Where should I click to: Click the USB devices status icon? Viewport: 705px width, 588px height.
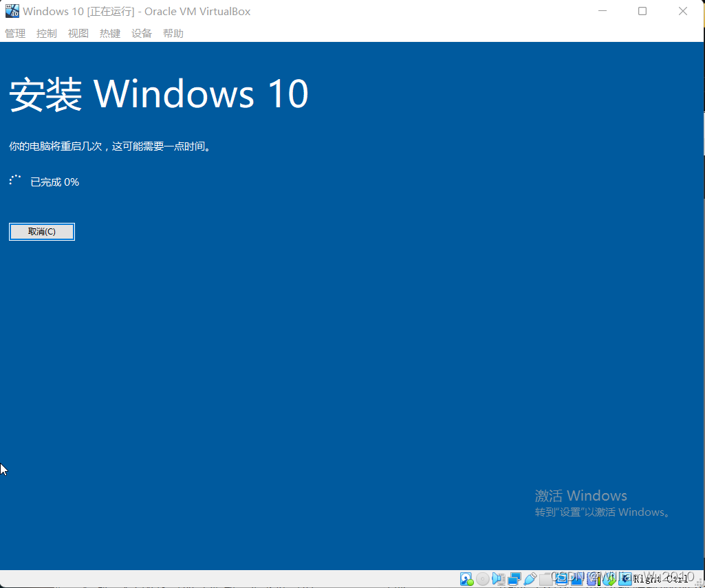pyautogui.click(x=530, y=579)
